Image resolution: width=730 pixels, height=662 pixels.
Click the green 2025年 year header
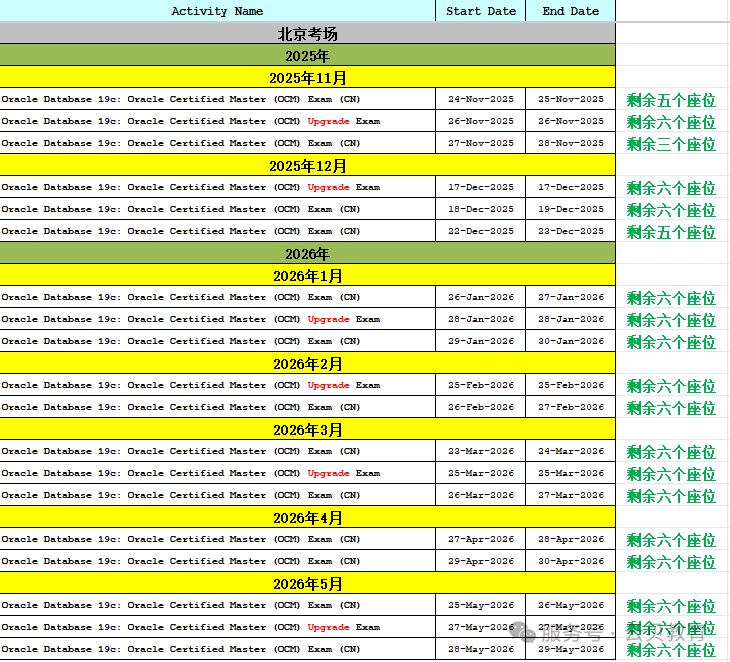[x=307, y=56]
